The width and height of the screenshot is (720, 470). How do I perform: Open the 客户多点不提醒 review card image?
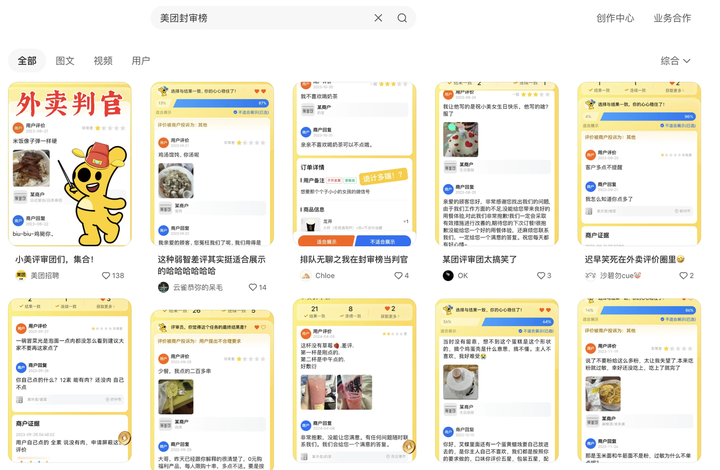[x=639, y=164]
